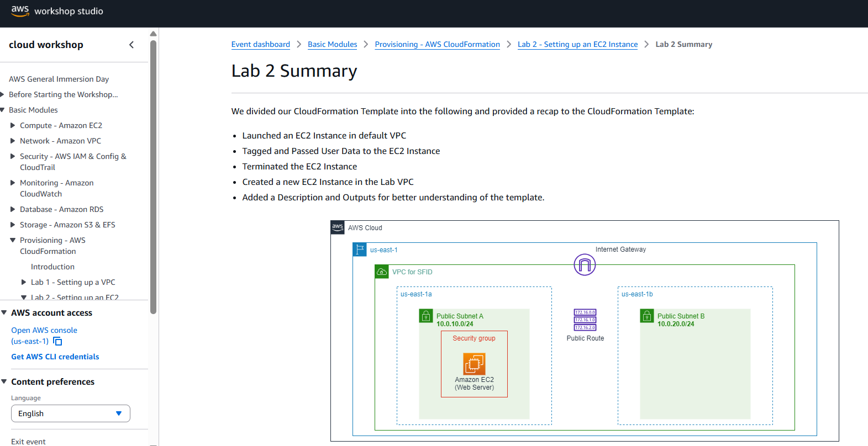Collapse the cloud workshop sidebar
The width and height of the screenshot is (868, 446).
point(131,45)
